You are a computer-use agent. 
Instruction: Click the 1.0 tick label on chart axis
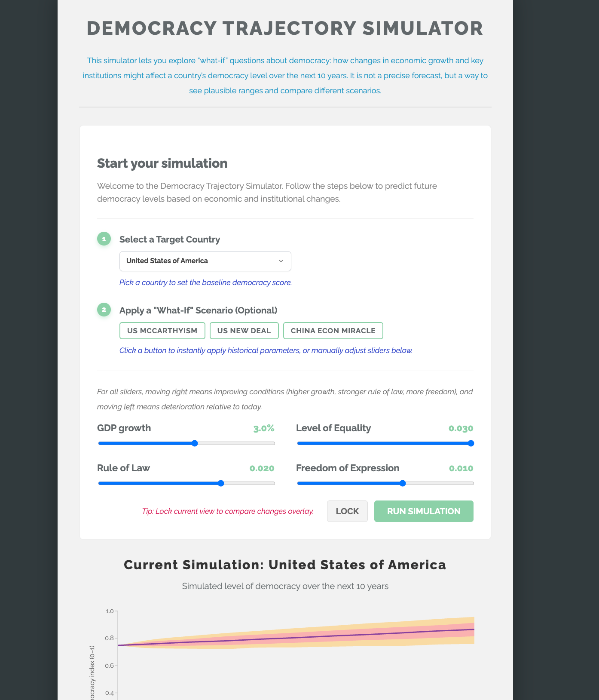click(110, 611)
